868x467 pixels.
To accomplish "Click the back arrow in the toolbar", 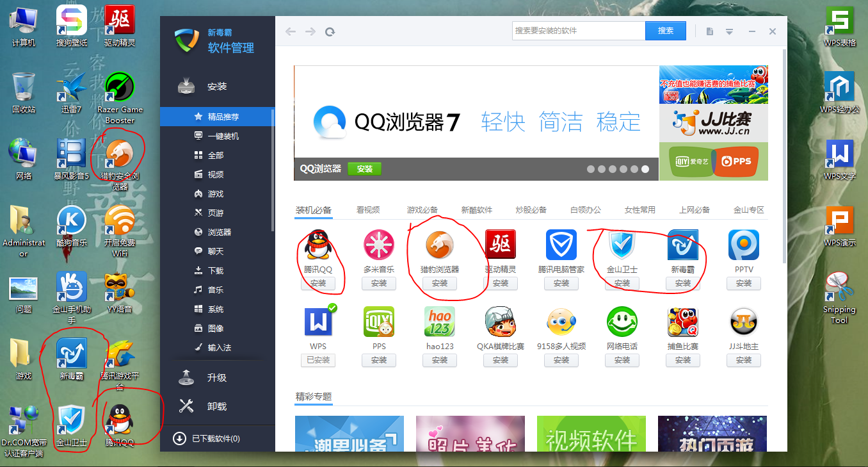I will (x=291, y=31).
